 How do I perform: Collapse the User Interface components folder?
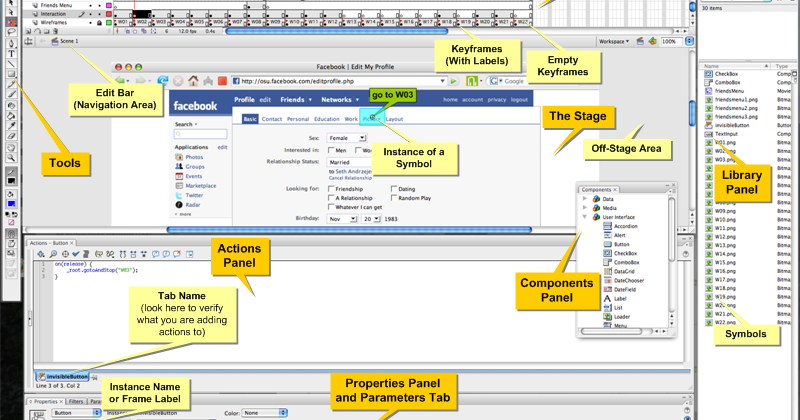coord(585,217)
